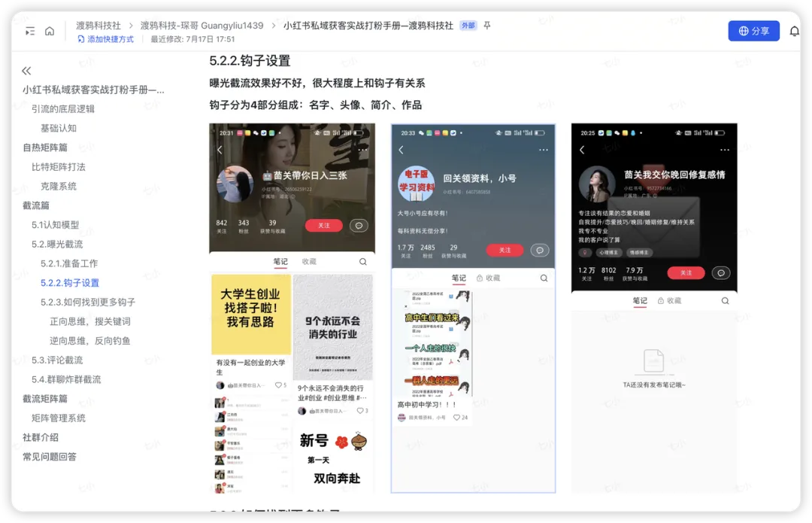Select 矩阵管理系统 in outline

pos(59,418)
